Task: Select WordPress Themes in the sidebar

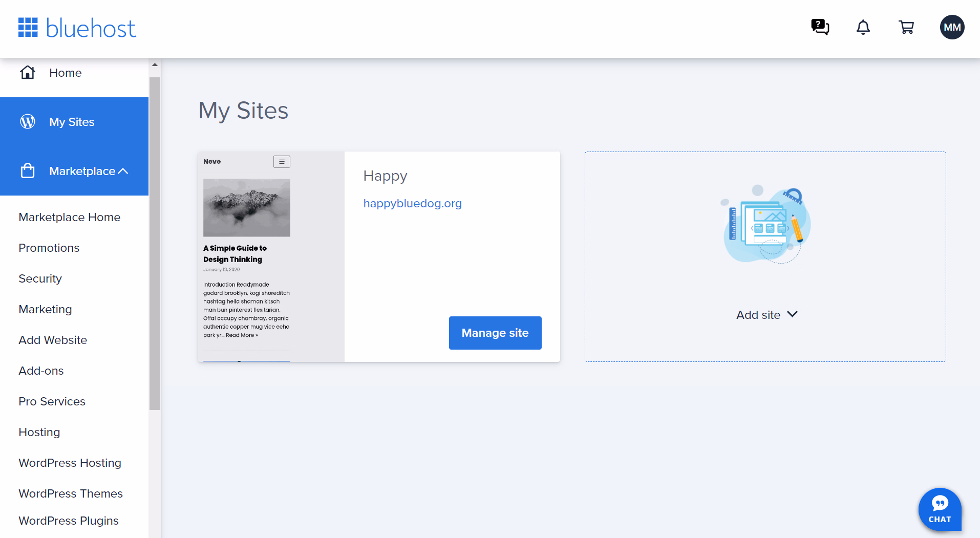Action: pos(70,493)
